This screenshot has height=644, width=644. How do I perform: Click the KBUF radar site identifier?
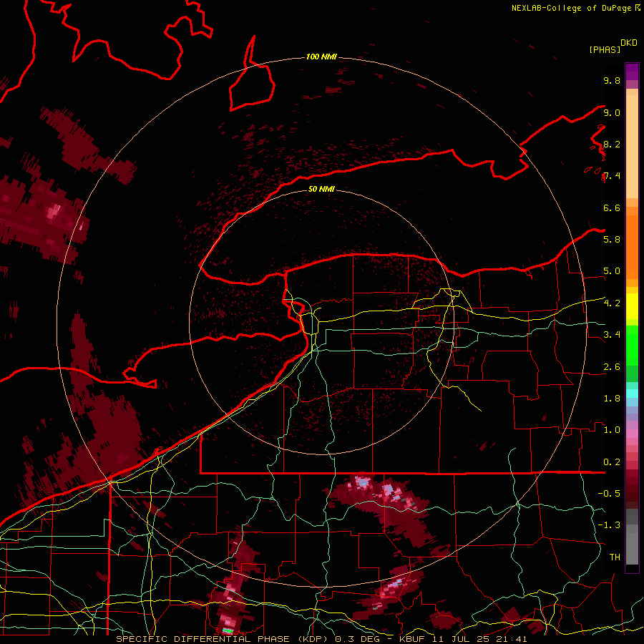412,639
